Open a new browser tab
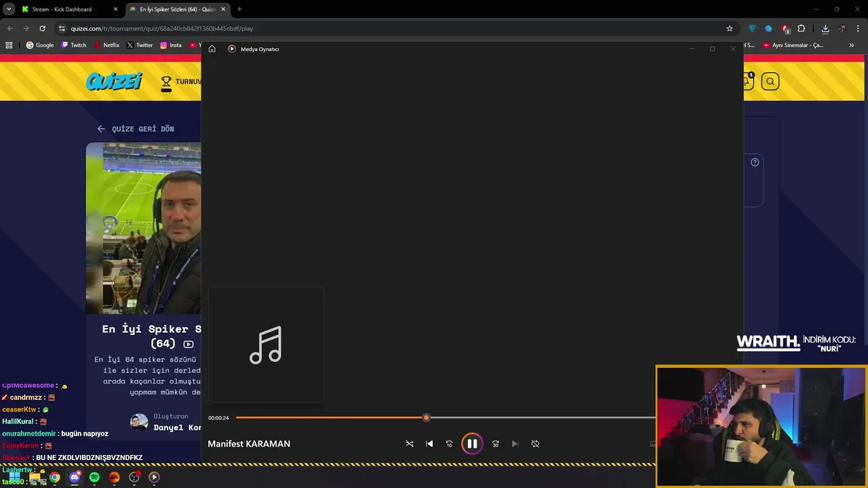The height and width of the screenshot is (488, 868). (239, 9)
